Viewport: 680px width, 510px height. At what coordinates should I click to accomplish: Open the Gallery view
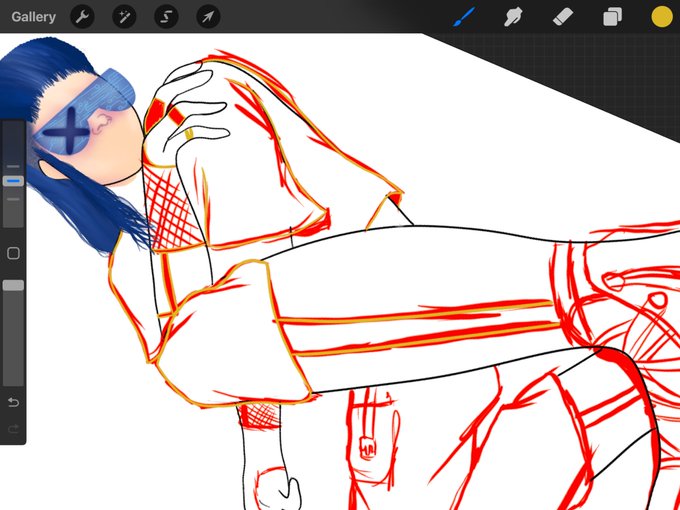point(33,17)
